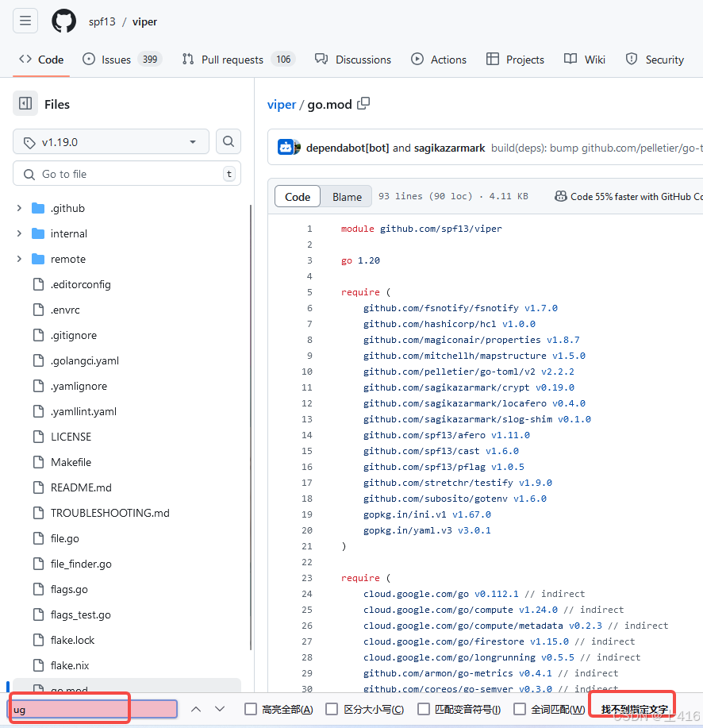Click the file icon beside Makefile
Screen dimensions: 703x728
(x=39, y=462)
